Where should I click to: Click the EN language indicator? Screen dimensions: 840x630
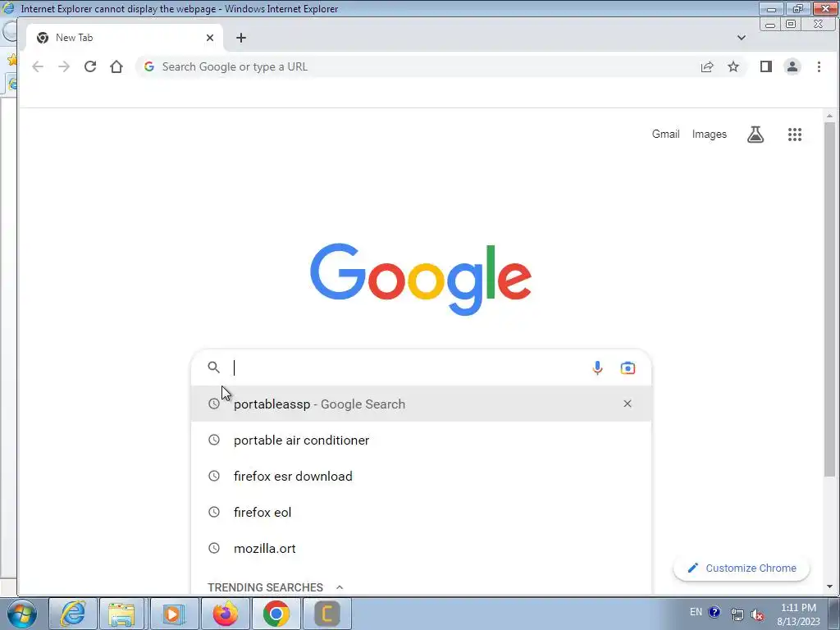coord(696,612)
